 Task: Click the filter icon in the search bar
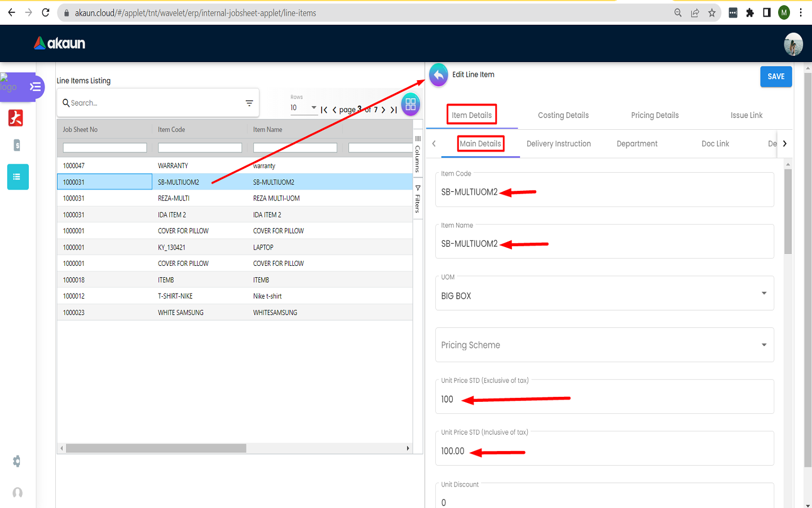[x=249, y=103]
